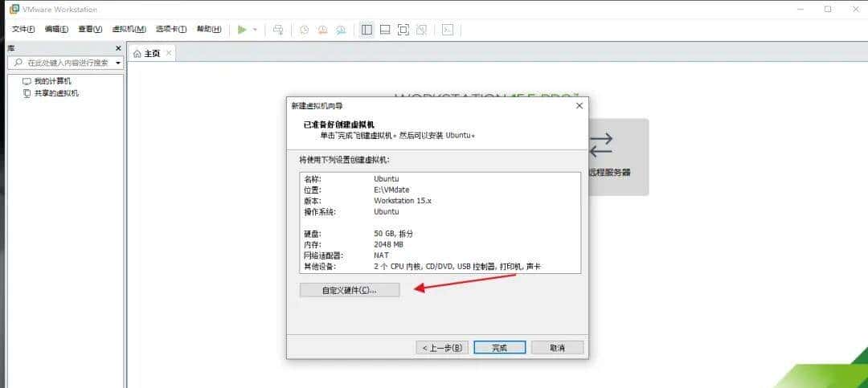Screen dimensions: 868x388
Task: Click the 其他设备 row device list text
Action: click(457, 266)
